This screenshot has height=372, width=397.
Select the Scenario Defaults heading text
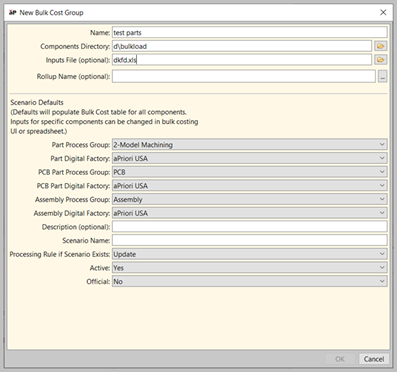point(37,102)
